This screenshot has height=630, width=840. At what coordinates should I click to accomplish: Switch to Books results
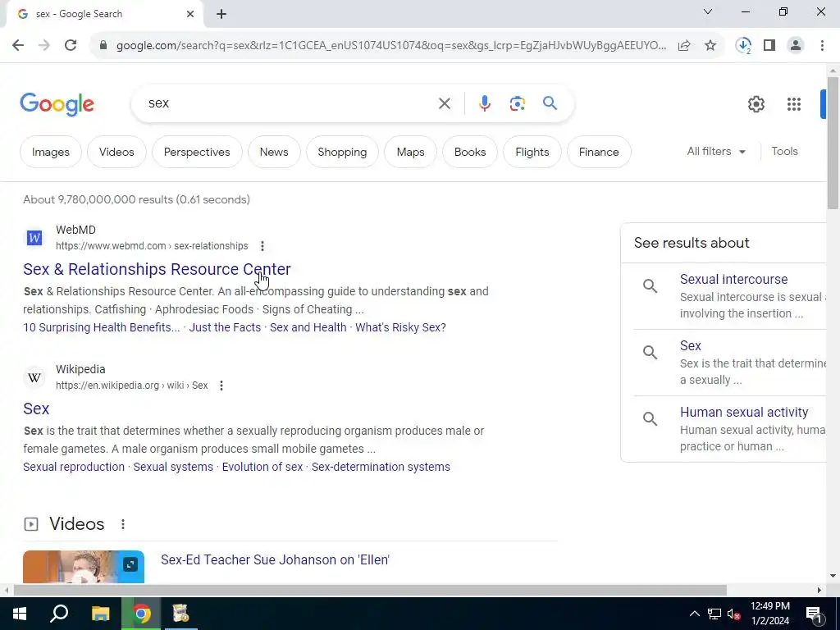[470, 152]
